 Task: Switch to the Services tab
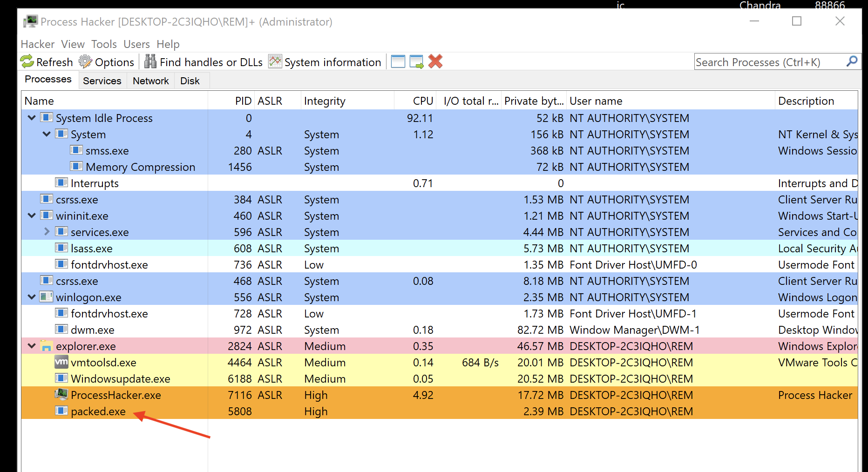point(102,81)
